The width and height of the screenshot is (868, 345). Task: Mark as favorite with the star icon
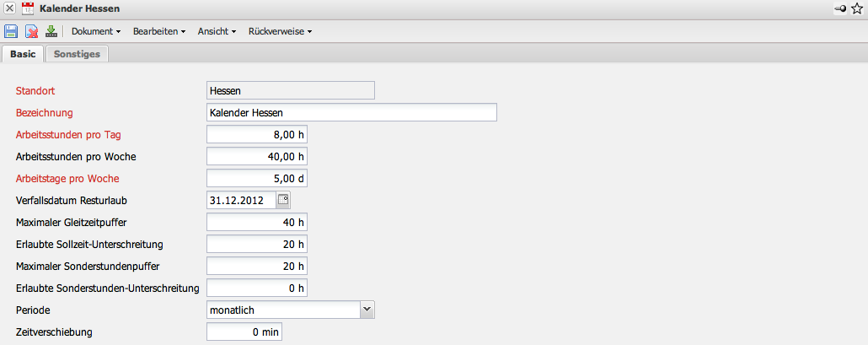pos(857,8)
